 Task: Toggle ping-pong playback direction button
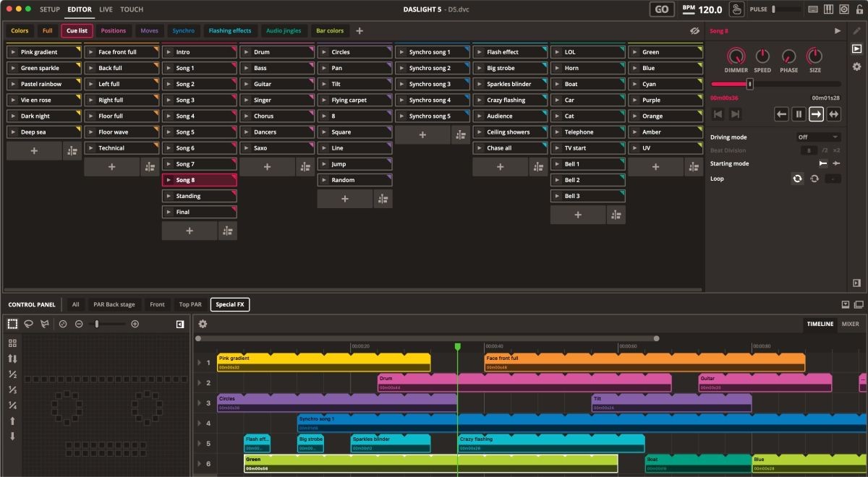pos(833,114)
